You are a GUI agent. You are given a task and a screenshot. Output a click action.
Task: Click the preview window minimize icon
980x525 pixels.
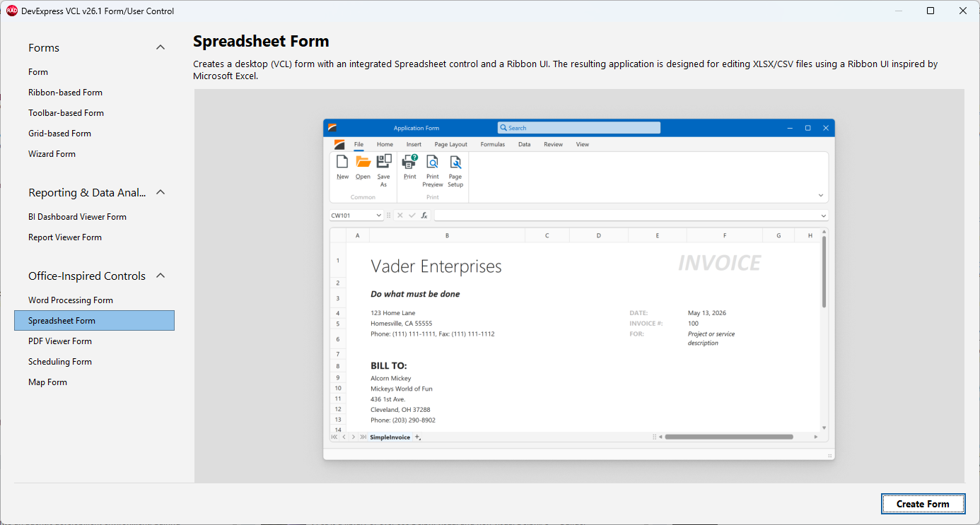click(x=790, y=128)
